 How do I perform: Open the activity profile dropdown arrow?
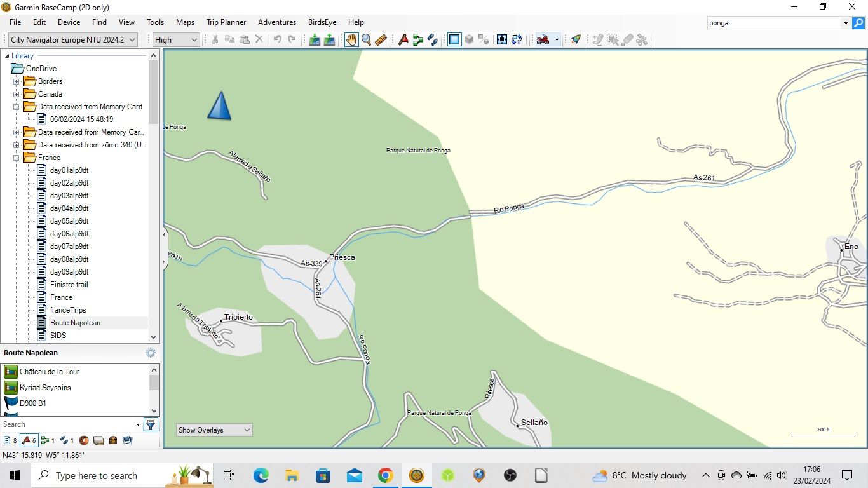coord(557,39)
